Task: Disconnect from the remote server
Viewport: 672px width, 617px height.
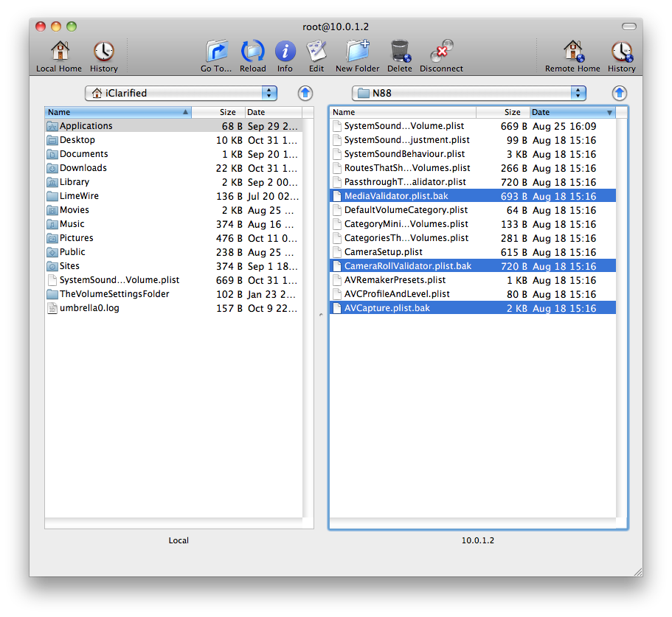Action: [441, 52]
